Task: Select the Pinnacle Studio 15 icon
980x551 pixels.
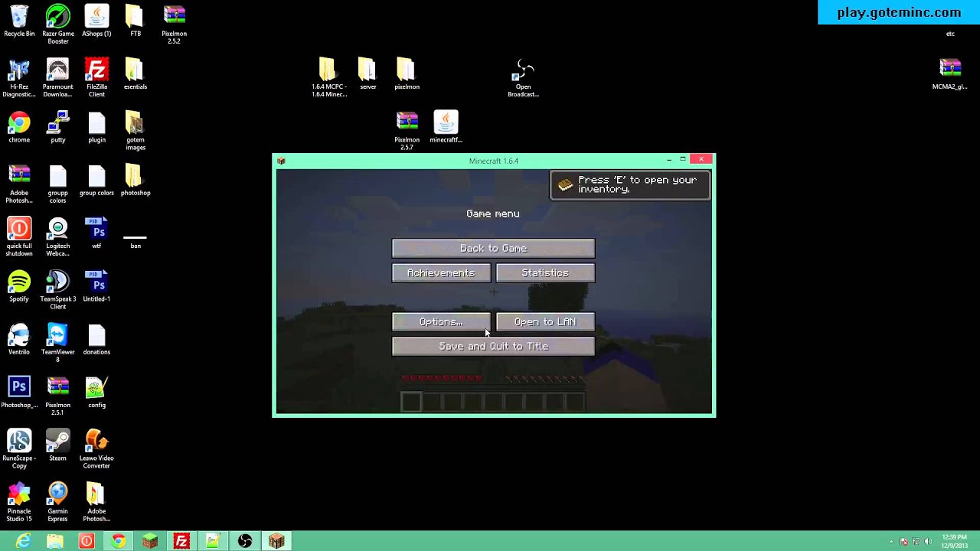Action: [x=19, y=502]
